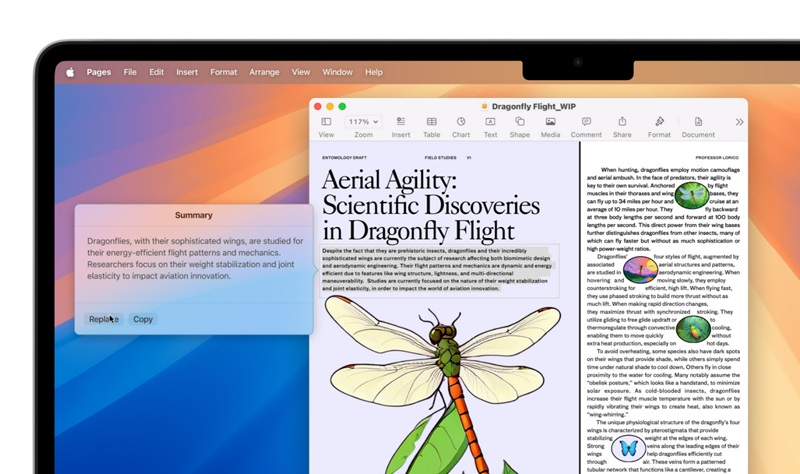Click the green full-screen window button
This screenshot has height=474, width=800.
342,106
